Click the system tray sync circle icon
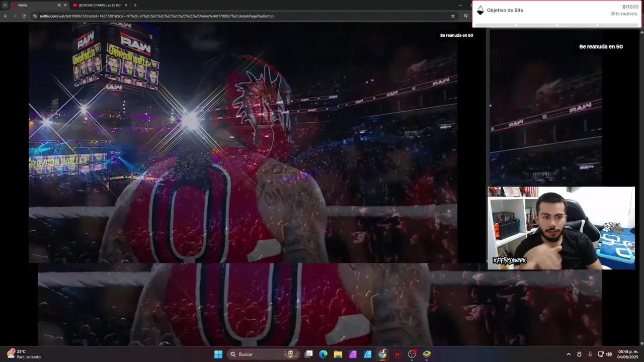This screenshot has width=644, height=362. (579, 354)
